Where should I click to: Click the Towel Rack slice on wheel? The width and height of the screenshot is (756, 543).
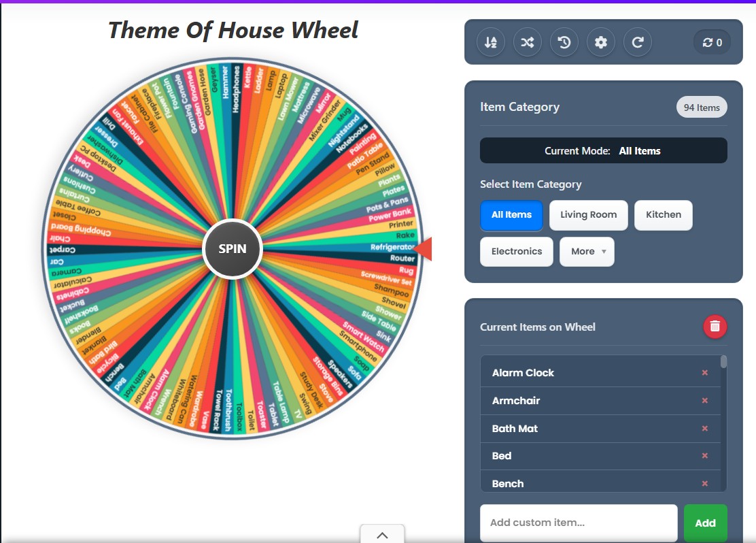218,411
